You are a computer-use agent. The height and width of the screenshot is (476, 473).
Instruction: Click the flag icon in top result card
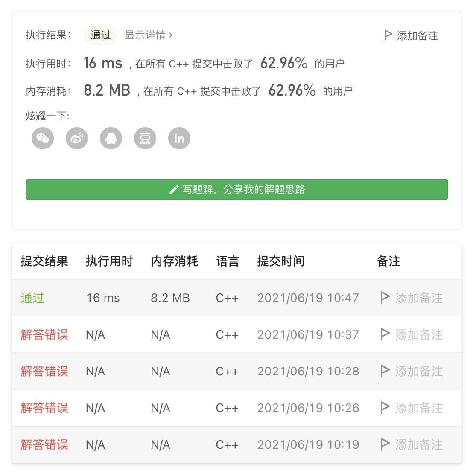(388, 35)
